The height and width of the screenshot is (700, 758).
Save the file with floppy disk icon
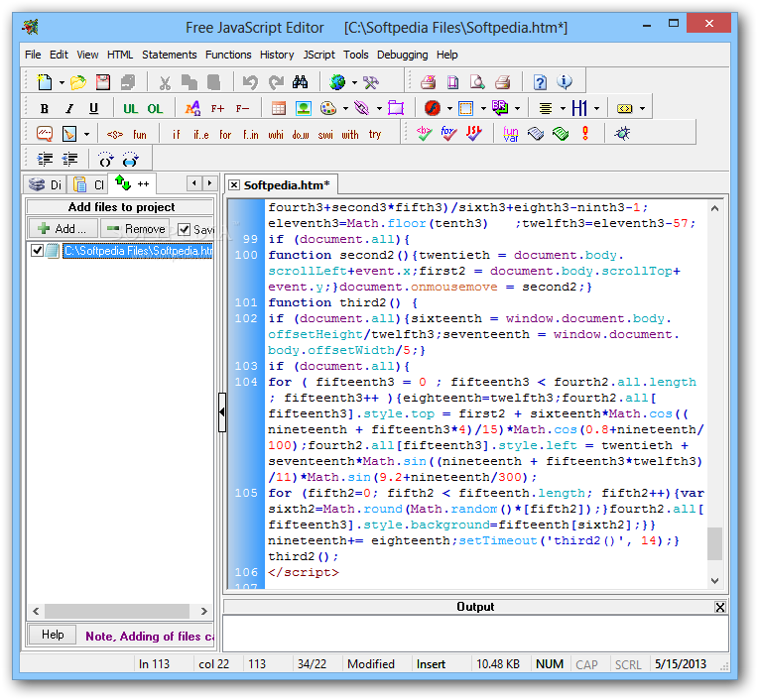(103, 82)
